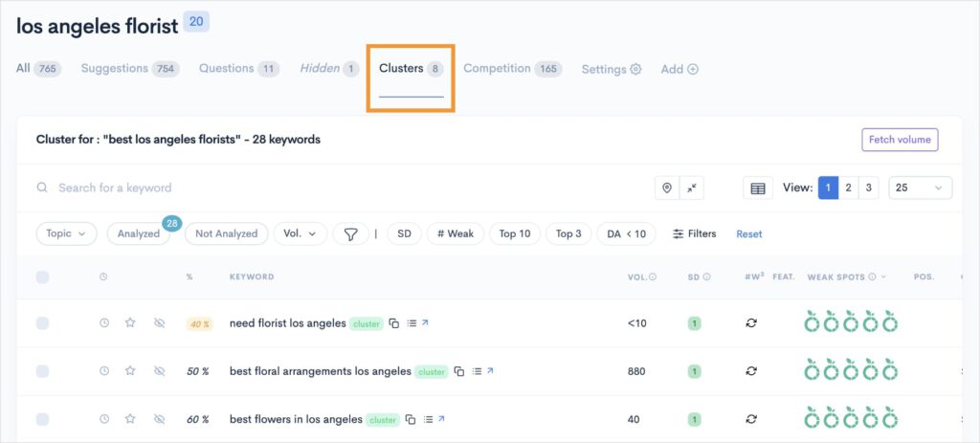Screen dimensions: 980x443
Task: Click the funnel filter icon button
Action: click(350, 233)
